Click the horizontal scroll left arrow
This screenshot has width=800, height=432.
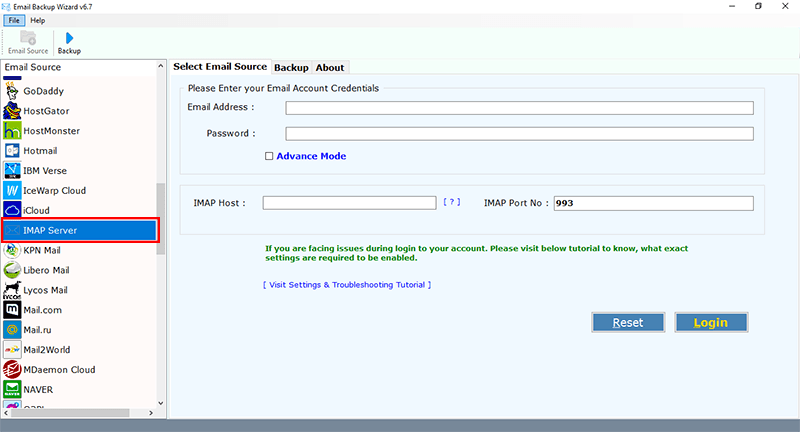click(6, 413)
